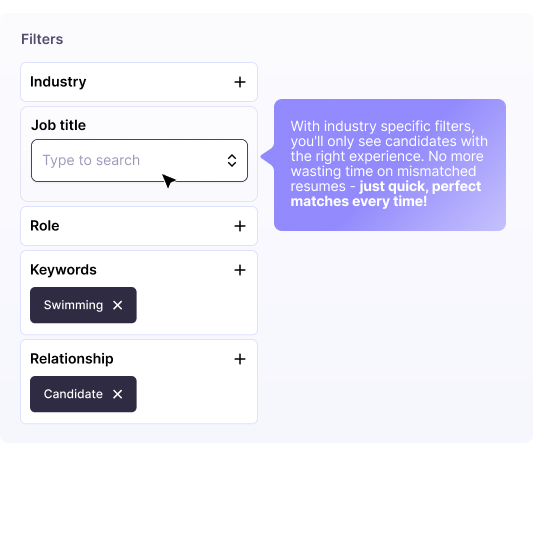Select the Industry filter row
533x534 pixels.
tap(139, 82)
